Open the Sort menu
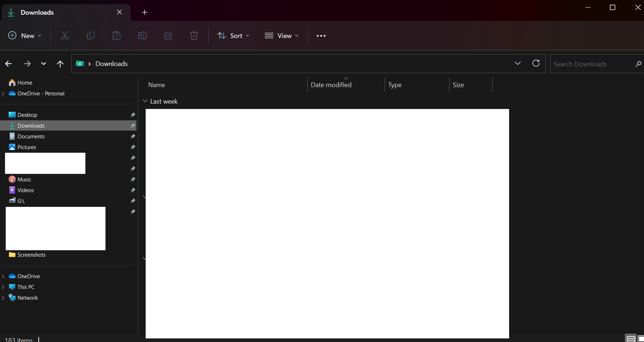Viewport: 644px width, 342px height. (234, 36)
